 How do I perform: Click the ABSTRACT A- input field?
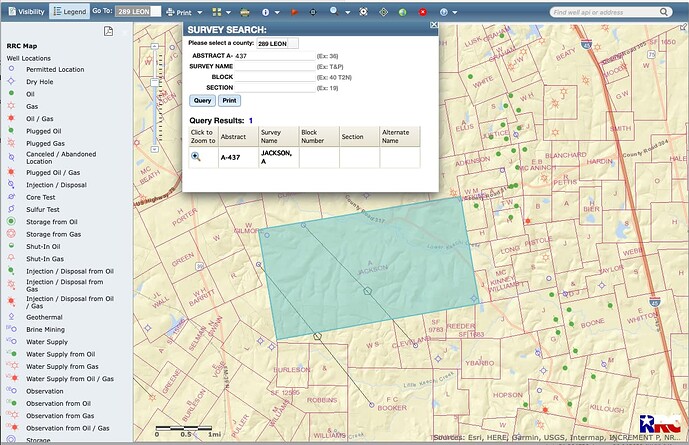coord(275,56)
